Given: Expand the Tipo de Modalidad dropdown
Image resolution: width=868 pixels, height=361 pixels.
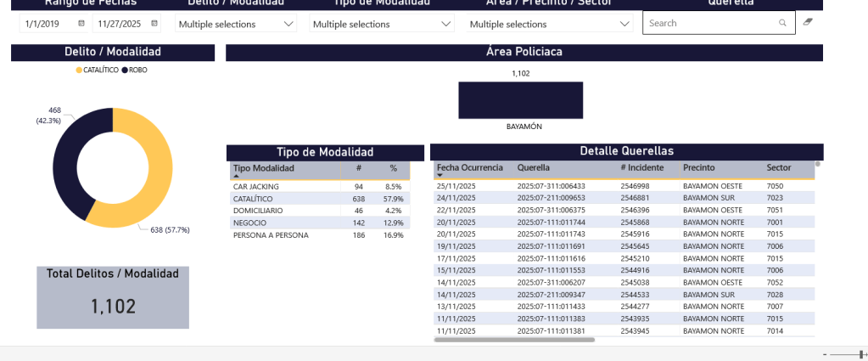Looking at the screenshot, I should click(446, 25).
